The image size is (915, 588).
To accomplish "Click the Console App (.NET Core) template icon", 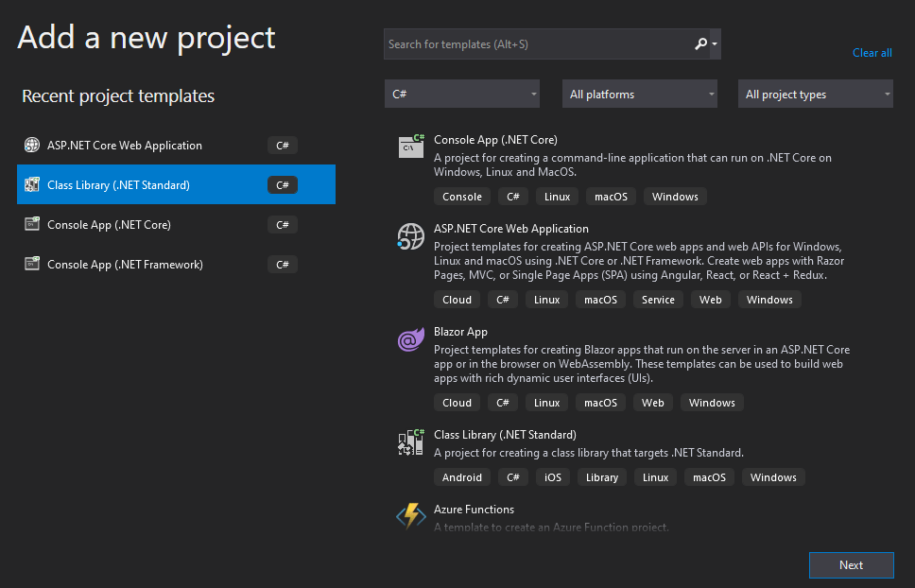I will click(x=410, y=147).
